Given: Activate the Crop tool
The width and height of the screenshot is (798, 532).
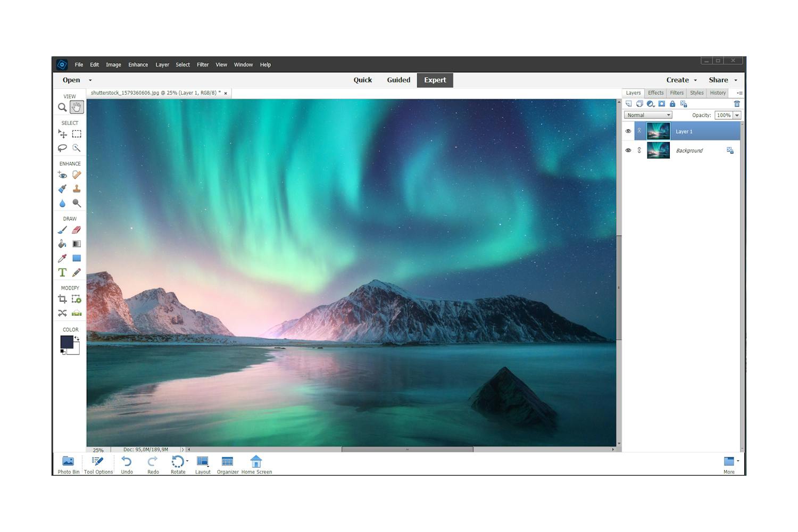Looking at the screenshot, I should pyautogui.click(x=62, y=299).
